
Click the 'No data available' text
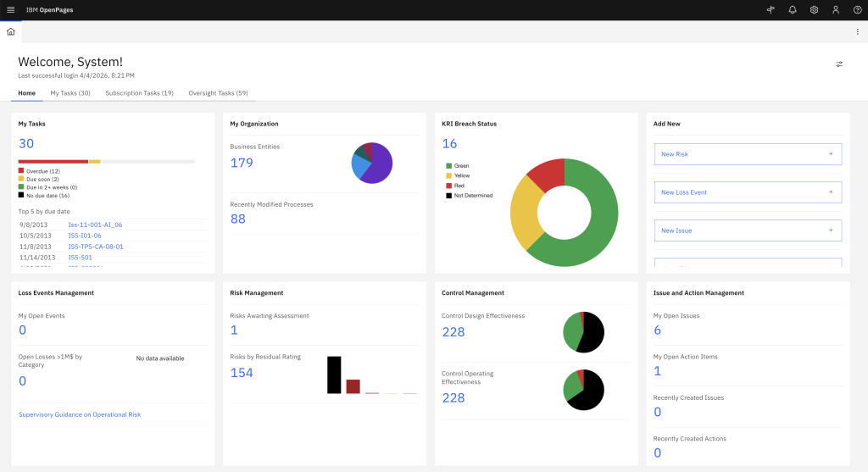pos(160,358)
